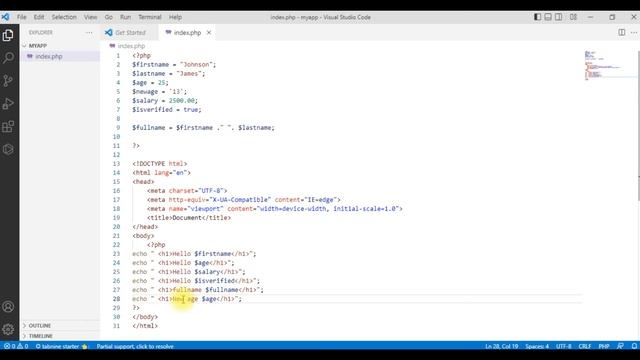
Task: Open Customize Layout icon
Action: tap(573, 17)
